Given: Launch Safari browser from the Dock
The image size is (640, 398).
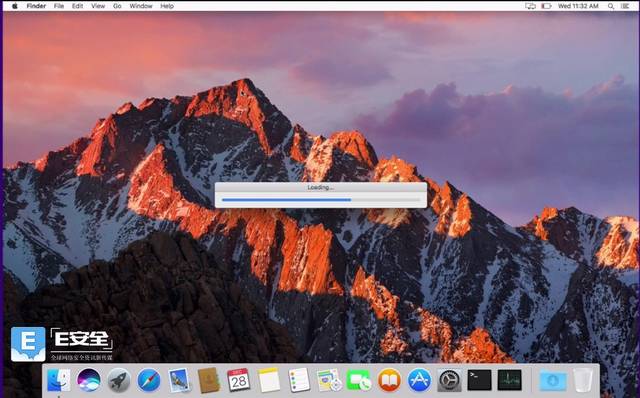Looking at the screenshot, I should (149, 380).
